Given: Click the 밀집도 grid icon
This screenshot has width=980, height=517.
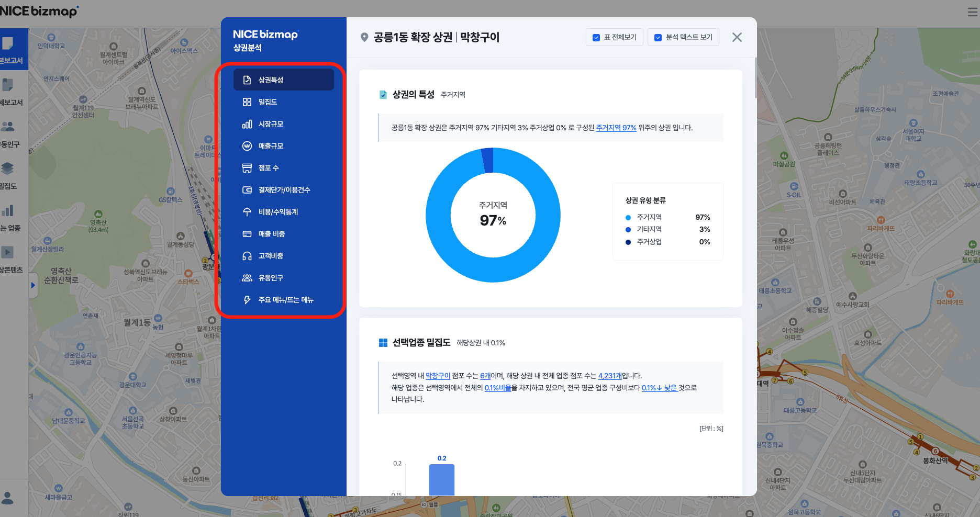Looking at the screenshot, I should tap(247, 102).
